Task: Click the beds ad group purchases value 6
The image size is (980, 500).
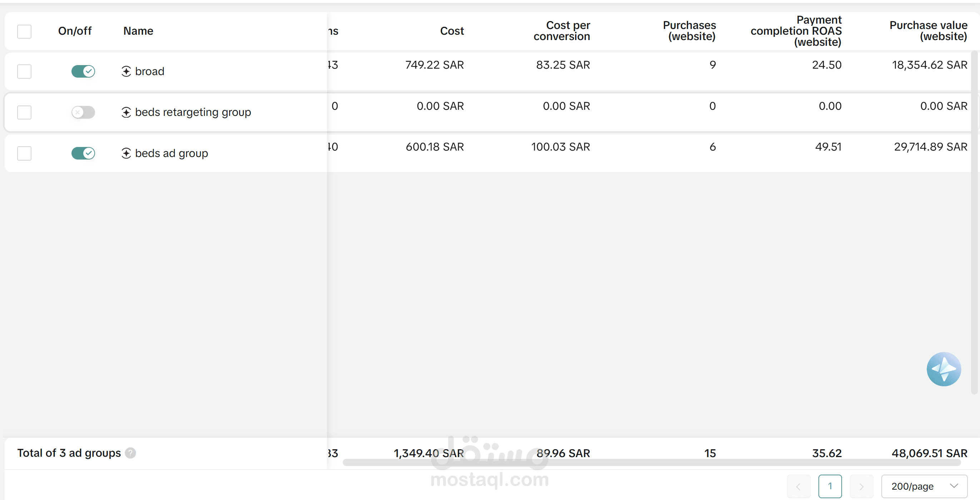Action: pyautogui.click(x=713, y=147)
